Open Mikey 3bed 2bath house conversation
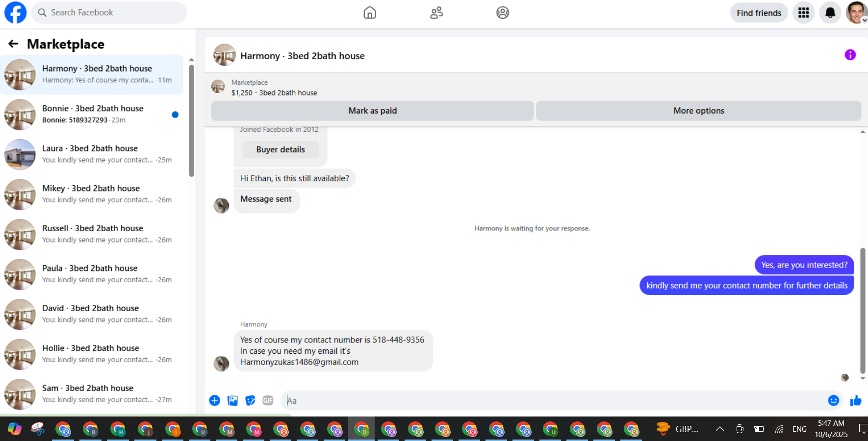 (x=91, y=195)
